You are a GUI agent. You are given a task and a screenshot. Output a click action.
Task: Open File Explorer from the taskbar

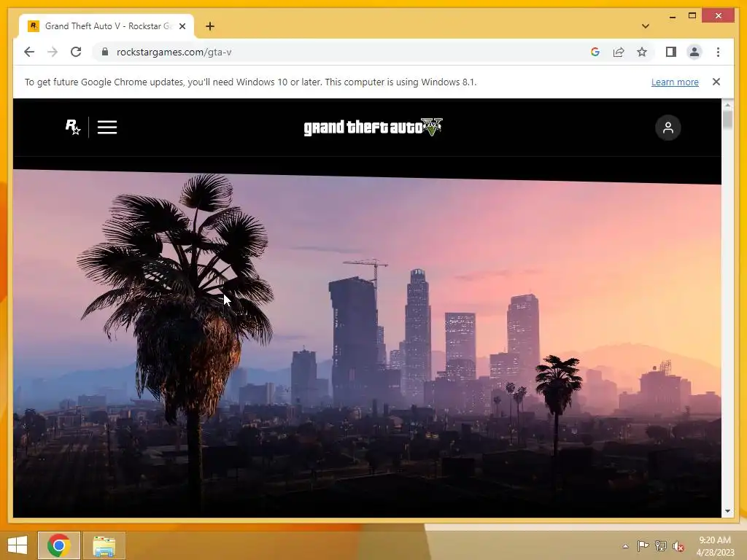tap(104, 545)
